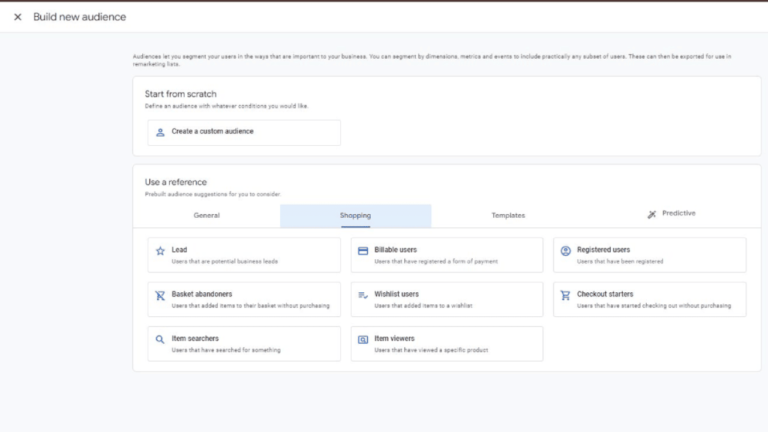Open the Predictive tab

pyautogui.click(x=672, y=215)
